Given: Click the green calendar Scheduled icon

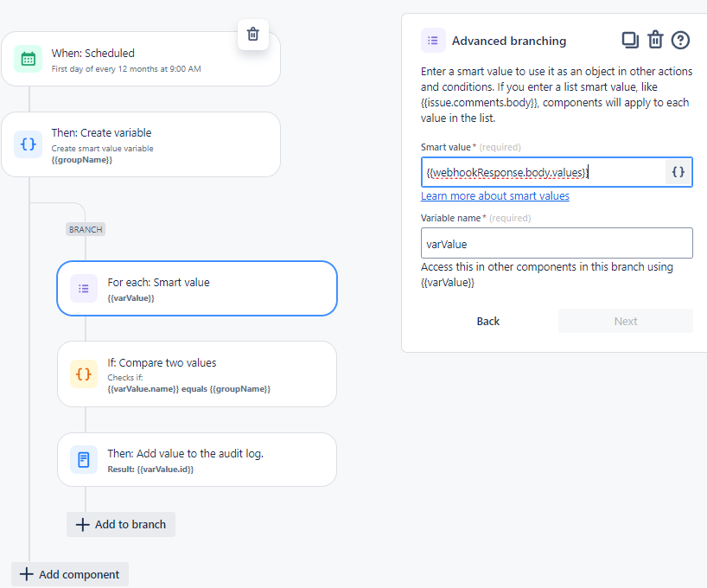Looking at the screenshot, I should 28,59.
